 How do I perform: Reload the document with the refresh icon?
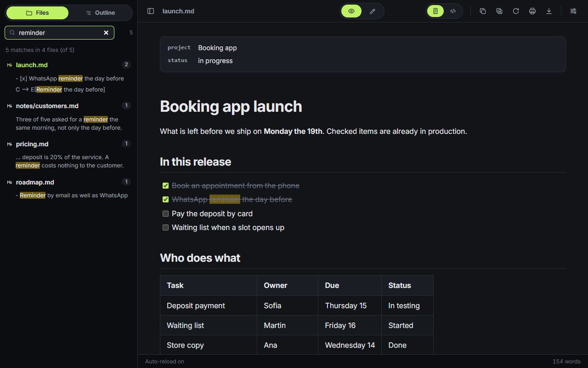[516, 11]
